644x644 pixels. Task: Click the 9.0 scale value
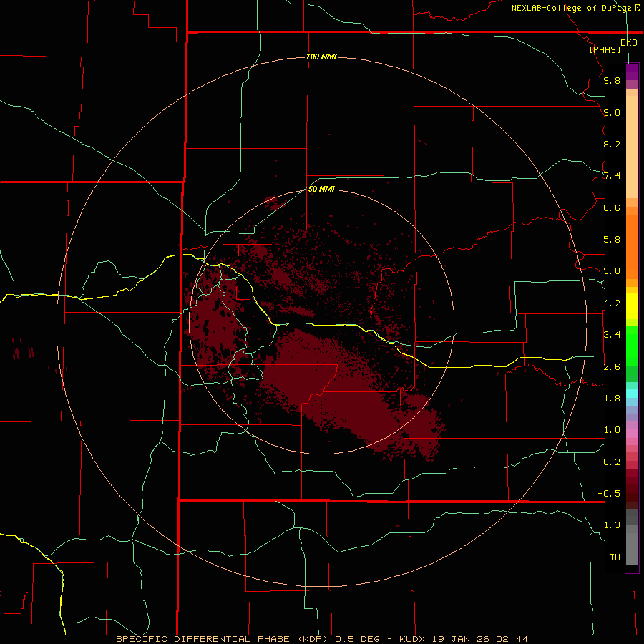[612, 112]
